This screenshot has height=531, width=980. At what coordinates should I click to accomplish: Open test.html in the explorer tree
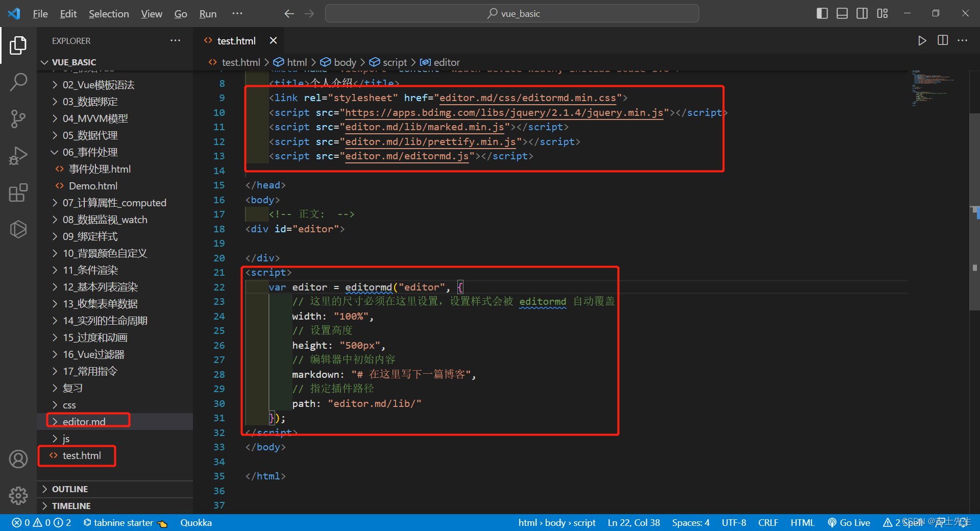pyautogui.click(x=115, y=455)
